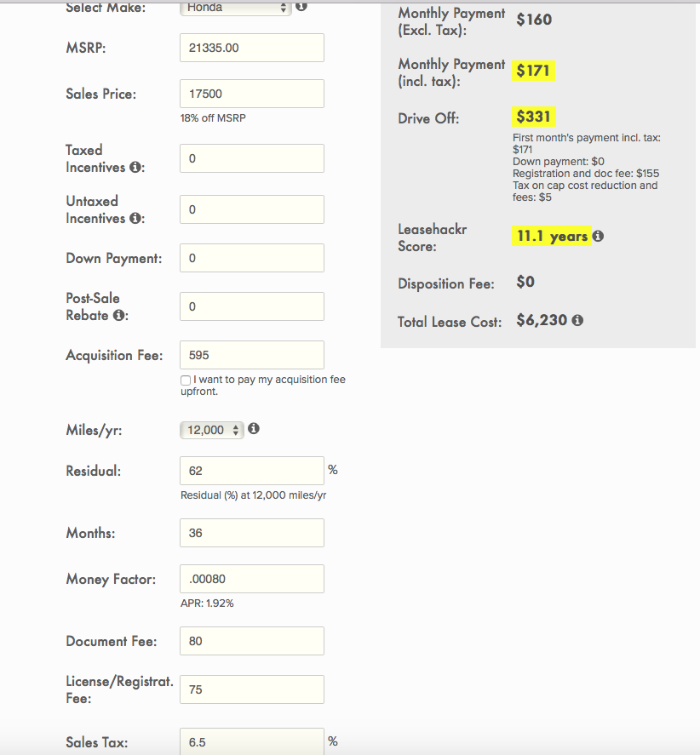Open info icon beside Miles/yr dropdown
The height and width of the screenshot is (755, 700).
(x=254, y=428)
